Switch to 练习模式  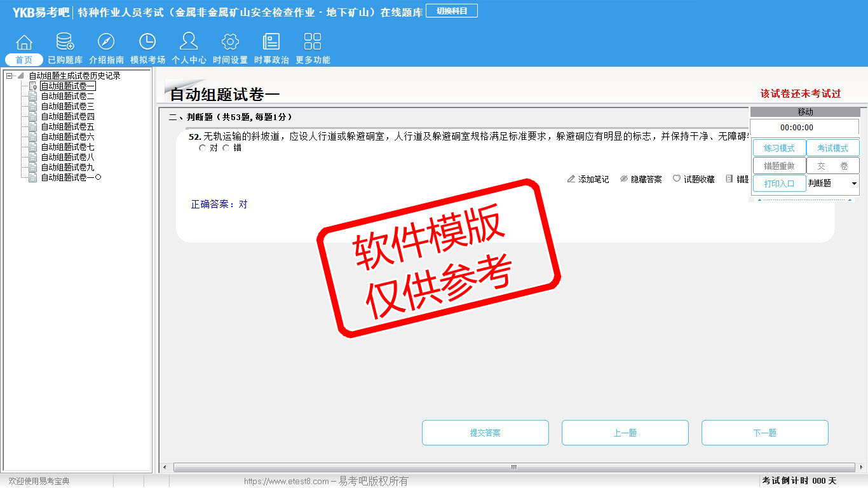[779, 148]
